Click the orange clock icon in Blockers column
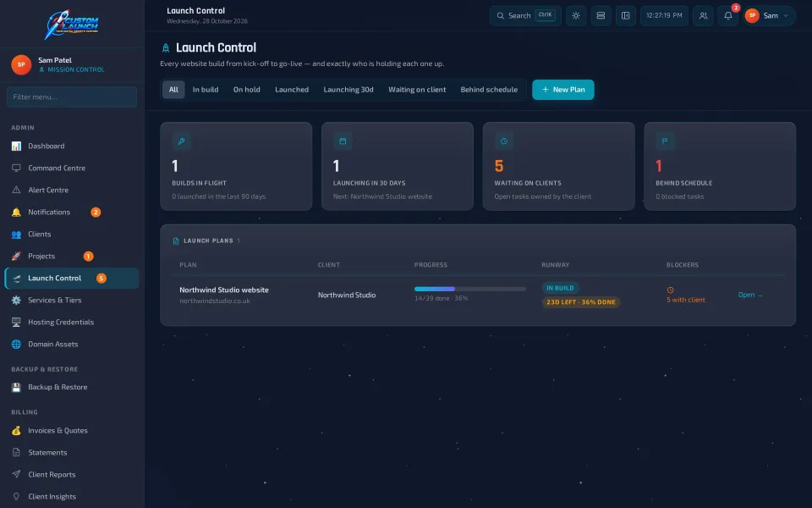The height and width of the screenshot is (508, 812). pos(670,290)
